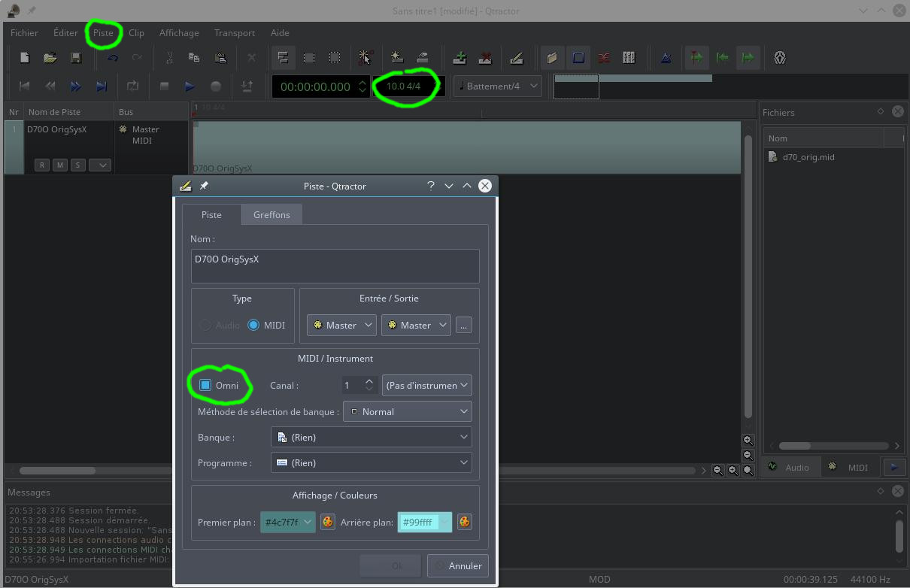Click the Rewind transport icon
910x588 pixels.
[50, 86]
